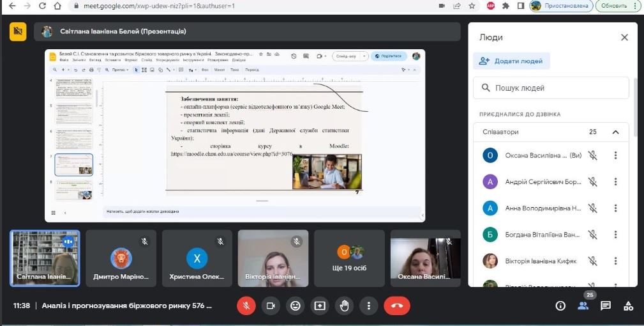Image resolution: width=644 pixels, height=326 pixels.
Task: Open the activities icon
Action: (x=628, y=306)
